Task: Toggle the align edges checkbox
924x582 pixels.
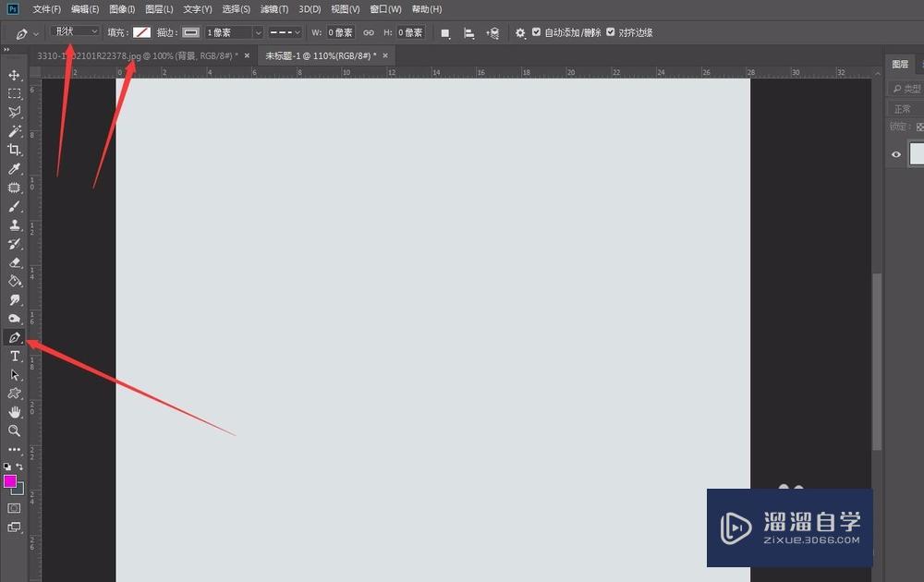Action: pos(611,32)
